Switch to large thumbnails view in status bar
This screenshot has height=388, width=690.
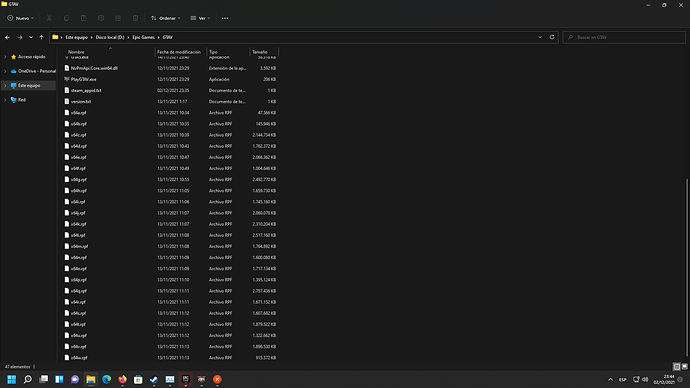tap(684, 366)
